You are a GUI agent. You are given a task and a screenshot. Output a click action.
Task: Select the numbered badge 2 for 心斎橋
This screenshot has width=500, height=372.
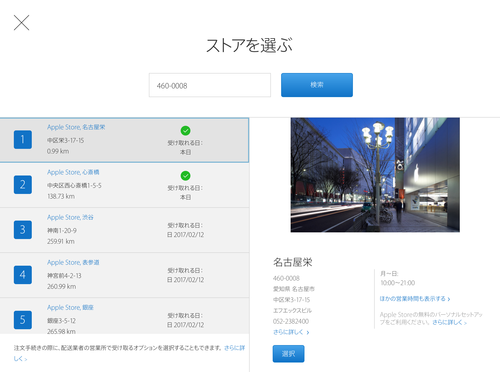click(x=23, y=184)
